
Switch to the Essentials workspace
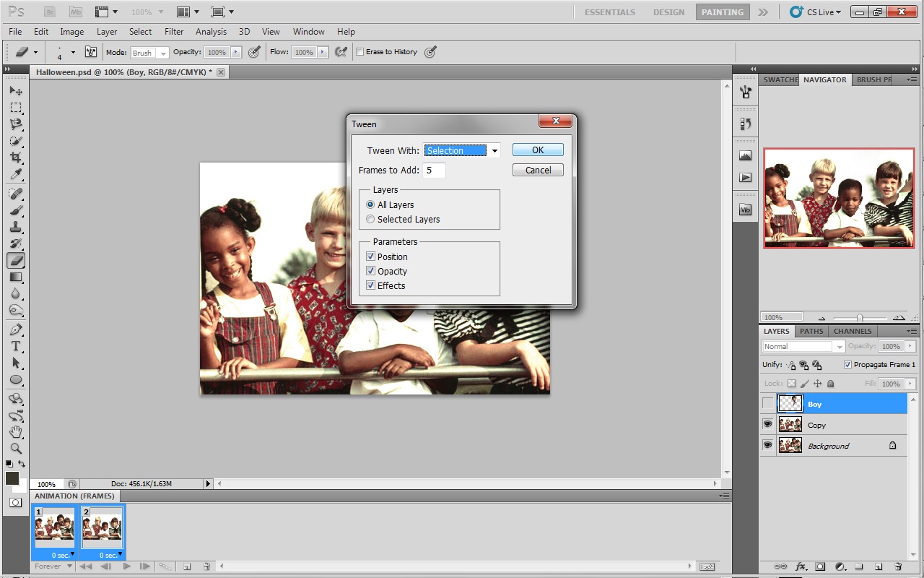point(610,12)
